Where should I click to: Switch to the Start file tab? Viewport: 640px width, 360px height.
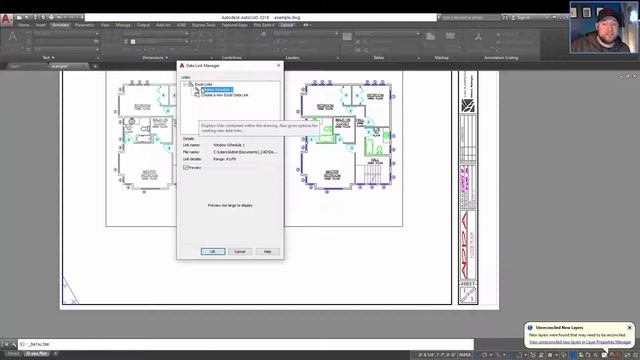click(x=15, y=66)
